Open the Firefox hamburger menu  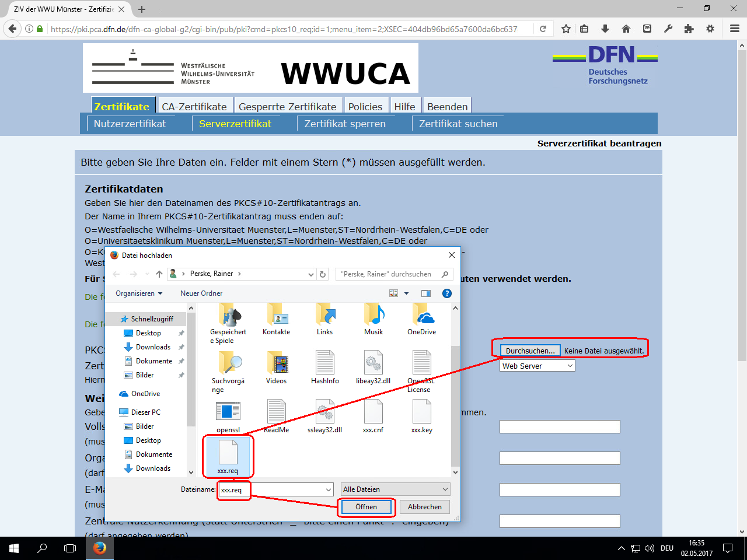tap(735, 29)
